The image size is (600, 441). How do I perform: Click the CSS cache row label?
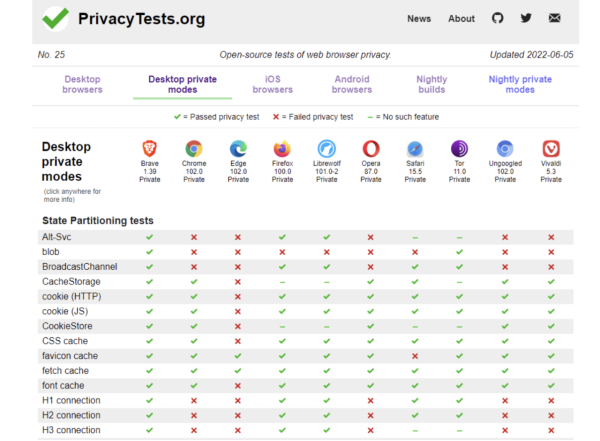click(65, 341)
